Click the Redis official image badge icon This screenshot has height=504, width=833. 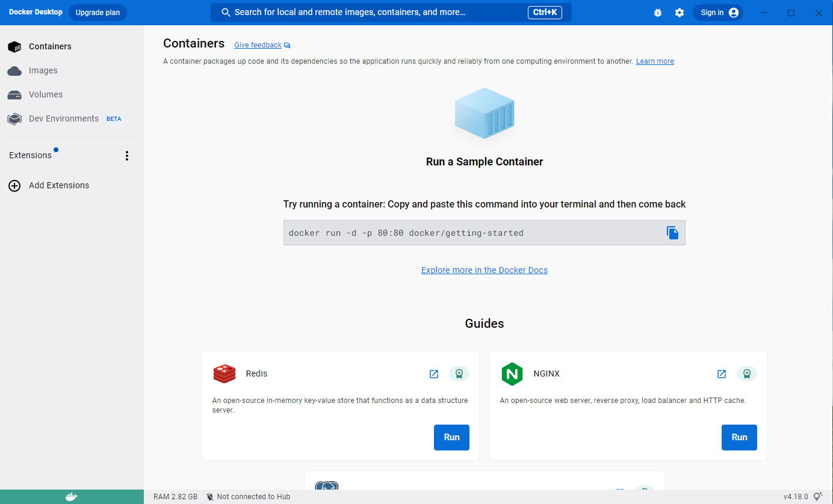(459, 373)
